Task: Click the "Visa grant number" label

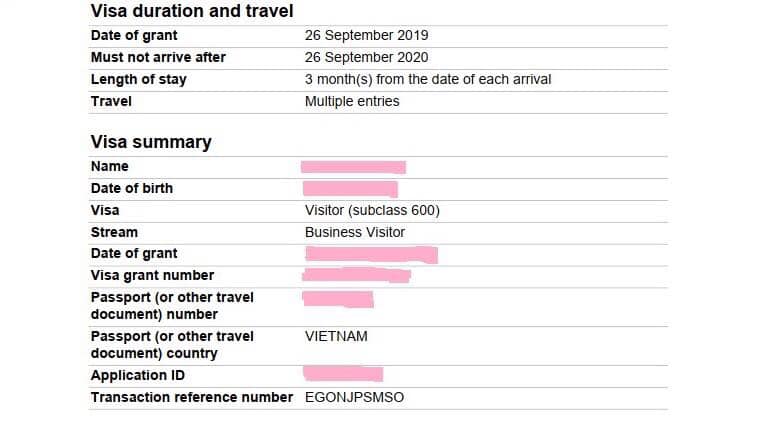Action: tap(152, 275)
